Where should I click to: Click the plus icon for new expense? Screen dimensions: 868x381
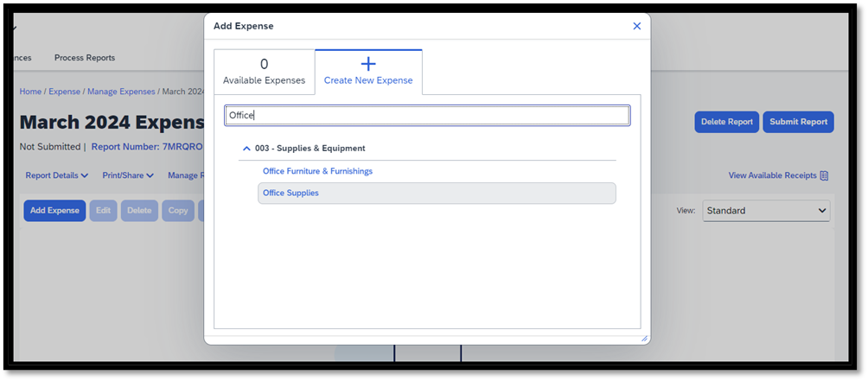pos(368,64)
